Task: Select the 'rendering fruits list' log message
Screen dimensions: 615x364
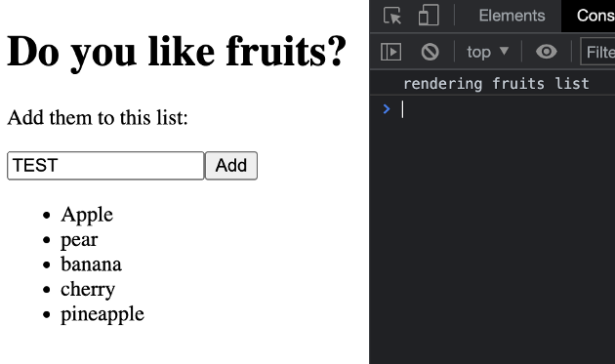Action: pos(496,84)
